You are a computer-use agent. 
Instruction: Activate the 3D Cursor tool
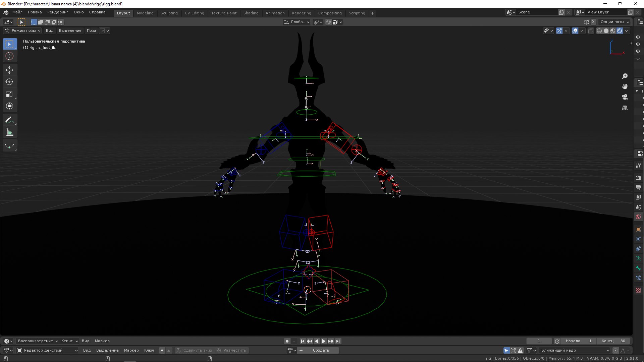9,56
